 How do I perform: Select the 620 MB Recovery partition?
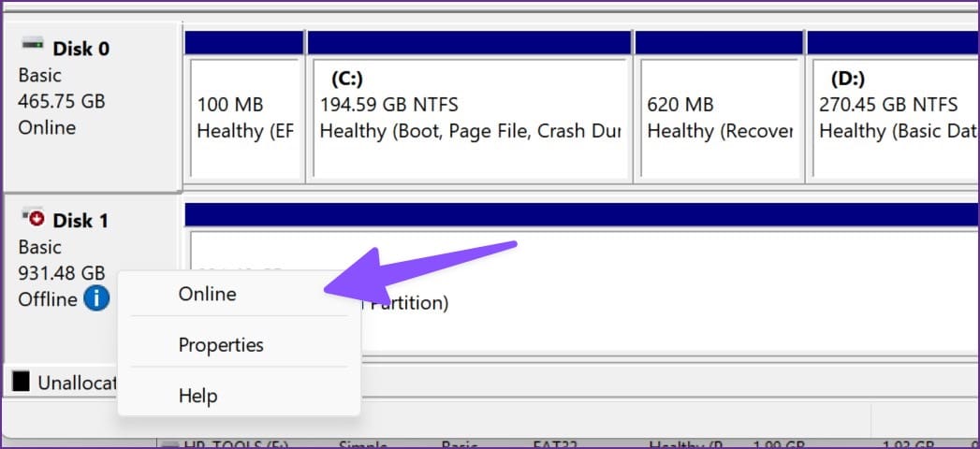(720, 118)
